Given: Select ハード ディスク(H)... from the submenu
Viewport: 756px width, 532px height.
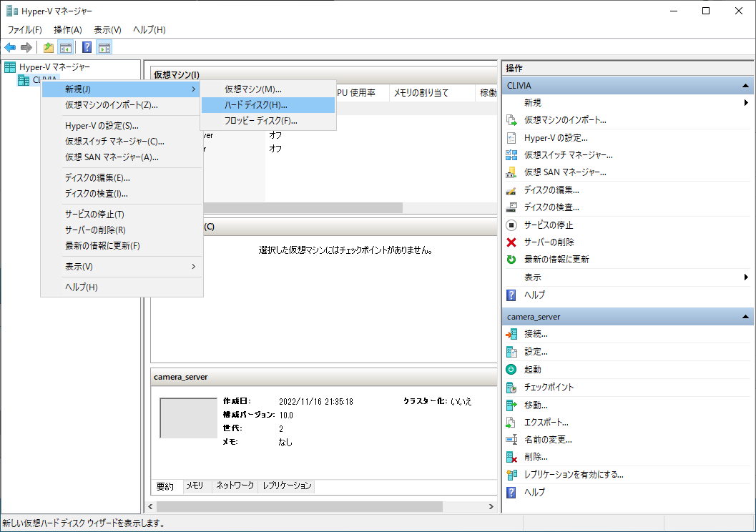Looking at the screenshot, I should click(x=268, y=105).
